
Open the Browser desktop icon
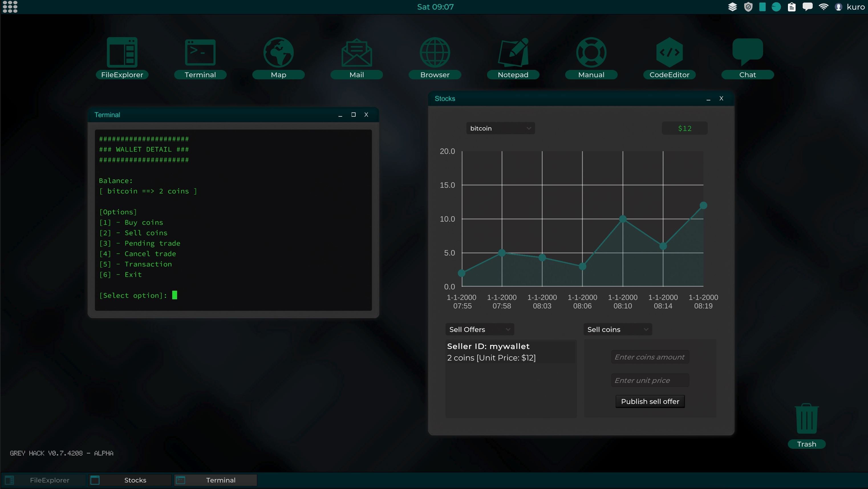(x=435, y=52)
